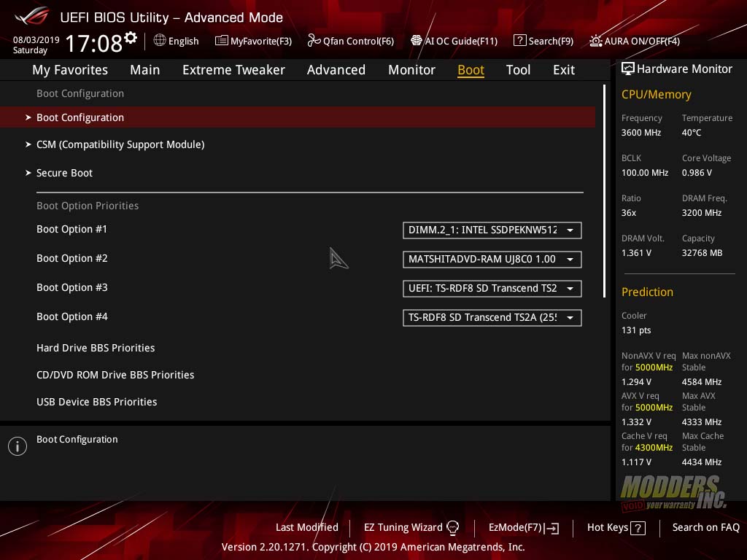747x560 pixels.
Task: Click the 32768 MB capacity value
Action: (702, 253)
